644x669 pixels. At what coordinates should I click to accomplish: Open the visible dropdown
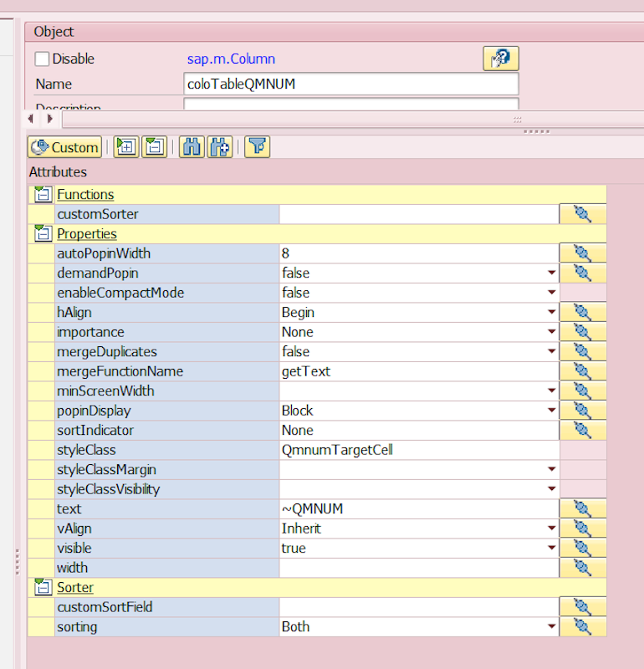pyautogui.click(x=552, y=548)
